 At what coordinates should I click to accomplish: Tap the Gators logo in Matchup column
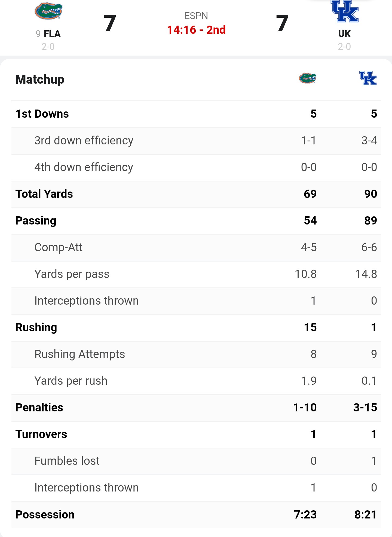pos(308,78)
